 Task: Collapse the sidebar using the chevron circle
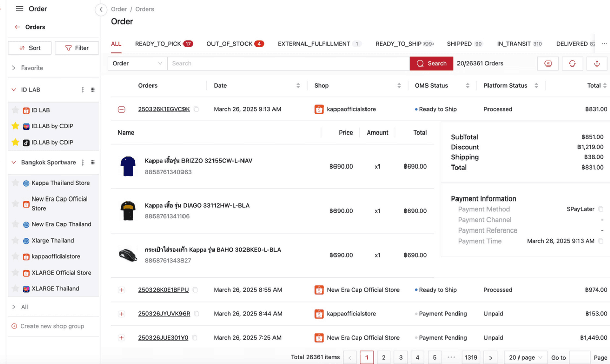[100, 9]
